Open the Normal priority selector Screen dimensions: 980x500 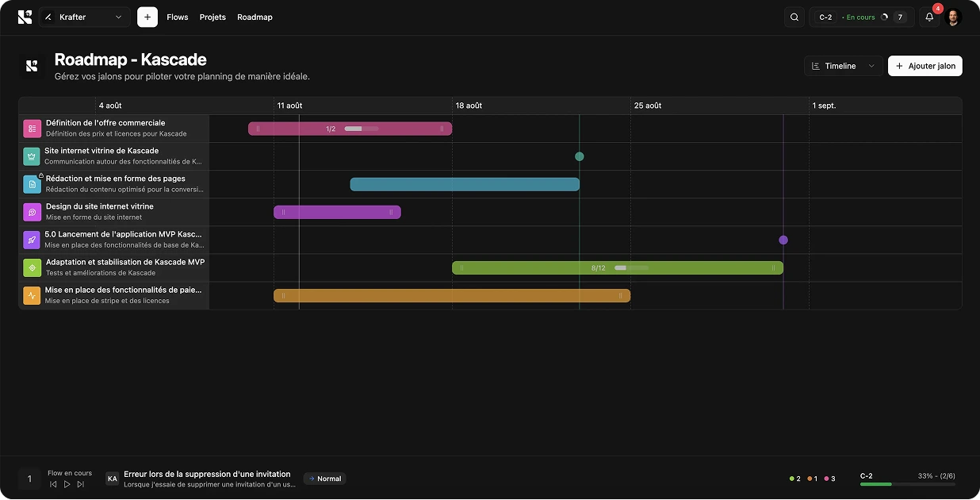(324, 479)
